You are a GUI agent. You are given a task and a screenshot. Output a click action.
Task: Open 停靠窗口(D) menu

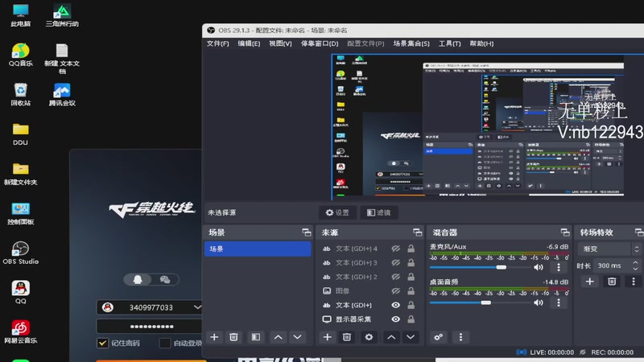pos(320,43)
